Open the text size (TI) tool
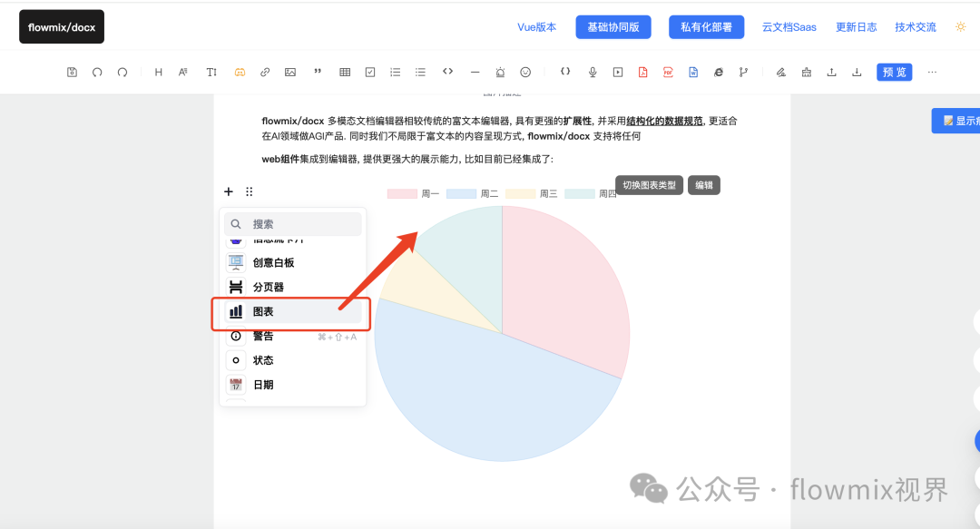This screenshot has width=980, height=529. click(211, 72)
